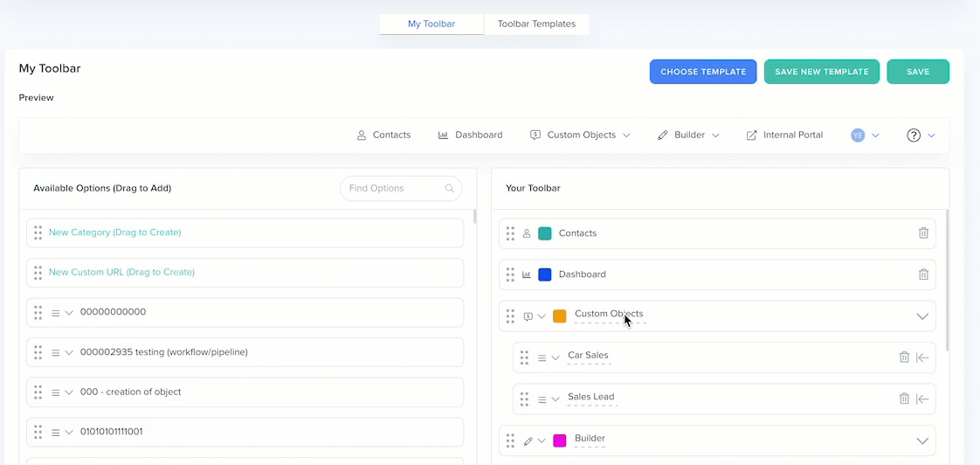Click Your Toolbar panel scrollbar
This screenshot has width=980, height=465.
pyautogui.click(x=948, y=281)
